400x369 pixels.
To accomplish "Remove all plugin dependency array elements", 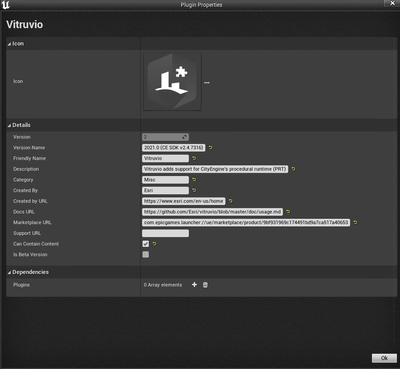I will point(205,285).
